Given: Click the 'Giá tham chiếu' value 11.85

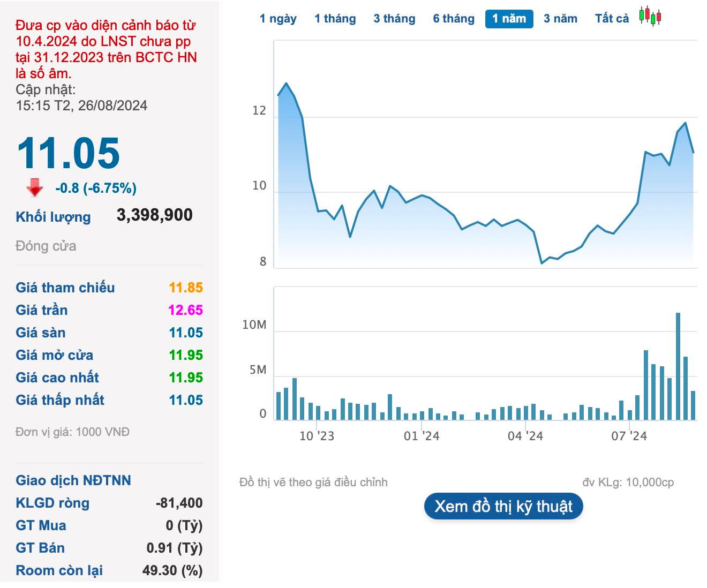Looking at the screenshot, I should (x=186, y=288).
